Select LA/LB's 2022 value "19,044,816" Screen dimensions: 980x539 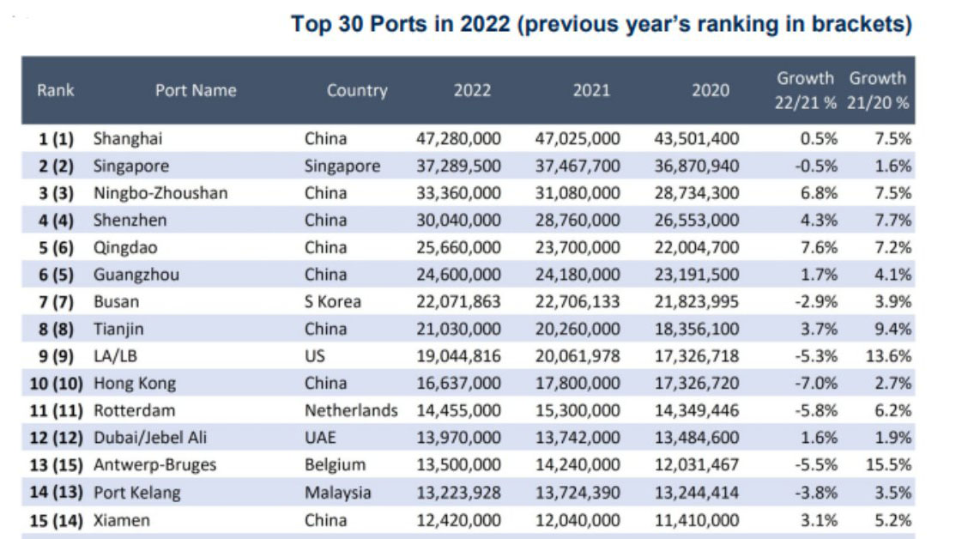click(x=459, y=356)
